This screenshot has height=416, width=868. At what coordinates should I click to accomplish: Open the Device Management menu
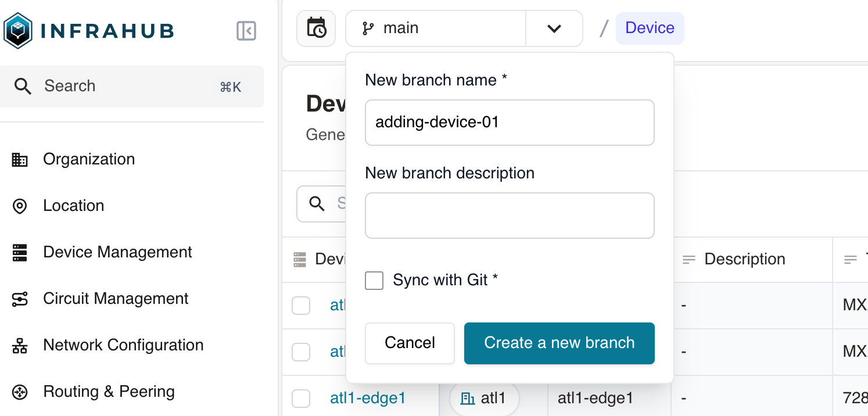point(117,252)
